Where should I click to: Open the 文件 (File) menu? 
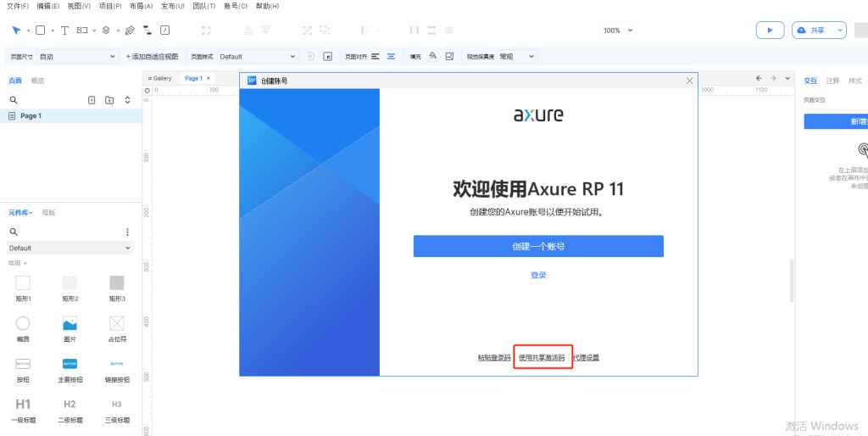click(17, 6)
